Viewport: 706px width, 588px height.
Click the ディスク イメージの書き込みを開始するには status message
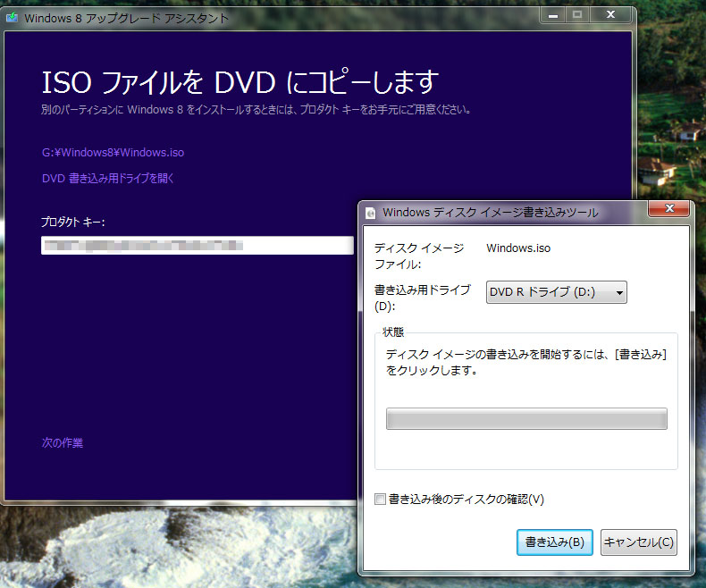(x=525, y=363)
